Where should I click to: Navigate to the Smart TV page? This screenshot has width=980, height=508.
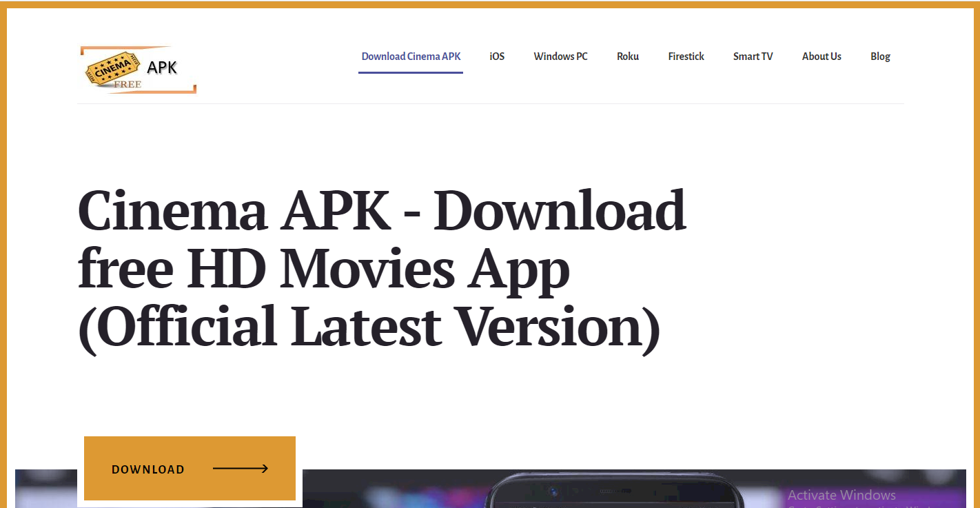click(x=753, y=57)
